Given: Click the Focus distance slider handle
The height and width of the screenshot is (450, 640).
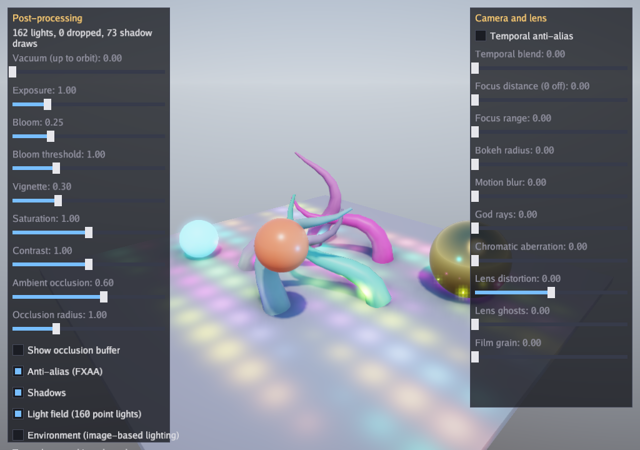Looking at the screenshot, I should (x=475, y=100).
